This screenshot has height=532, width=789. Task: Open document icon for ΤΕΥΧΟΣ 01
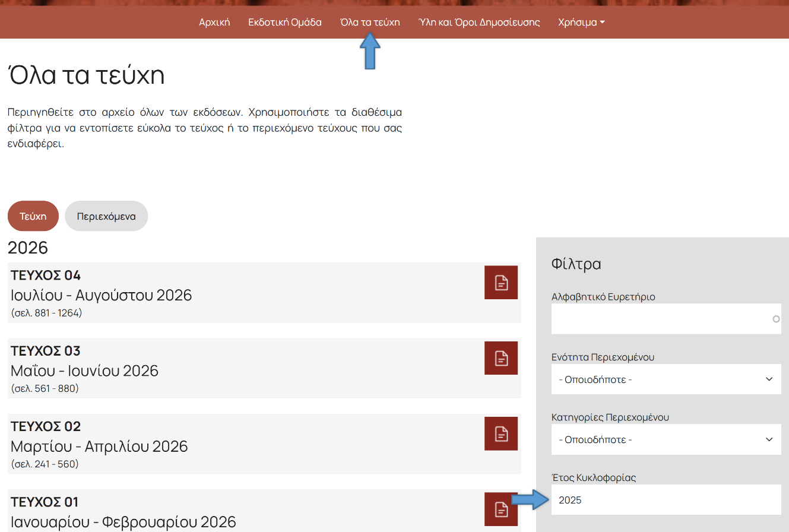pyautogui.click(x=501, y=509)
